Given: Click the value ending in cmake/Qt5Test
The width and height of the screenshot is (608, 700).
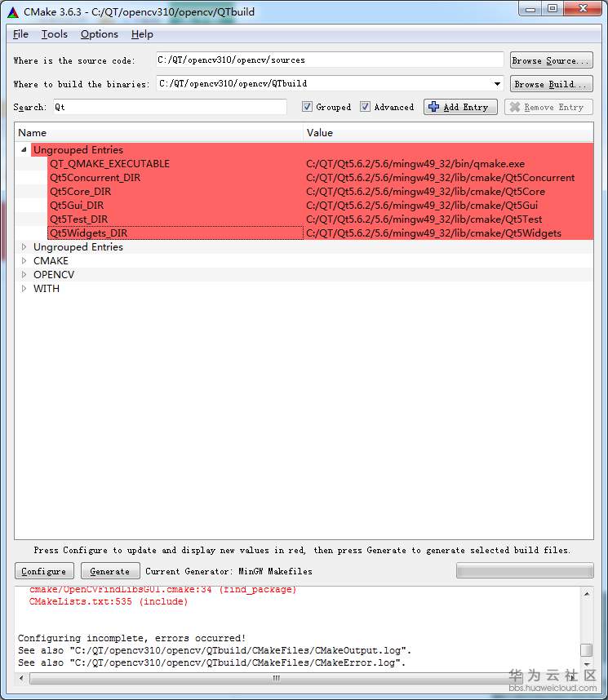Looking at the screenshot, I should pos(424,219).
